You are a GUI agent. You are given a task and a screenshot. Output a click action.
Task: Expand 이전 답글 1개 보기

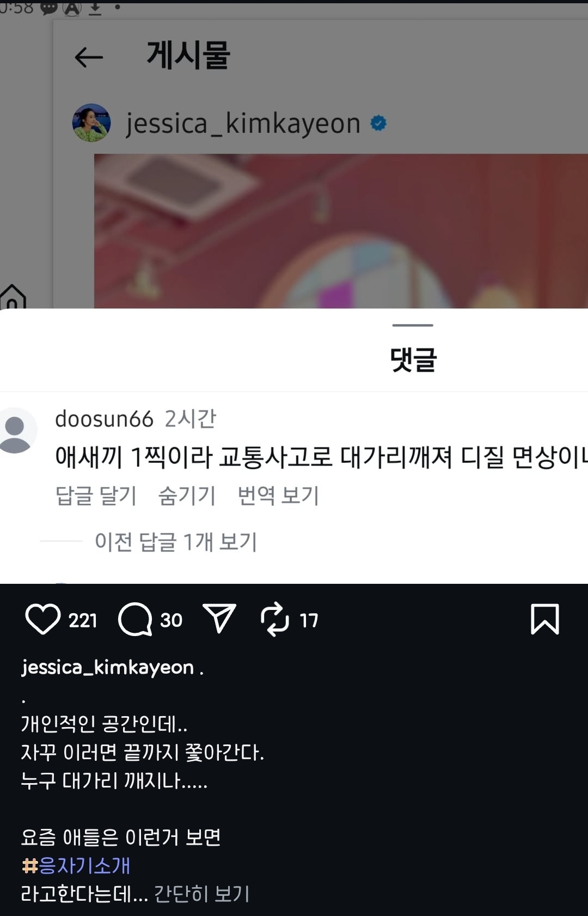(x=176, y=541)
